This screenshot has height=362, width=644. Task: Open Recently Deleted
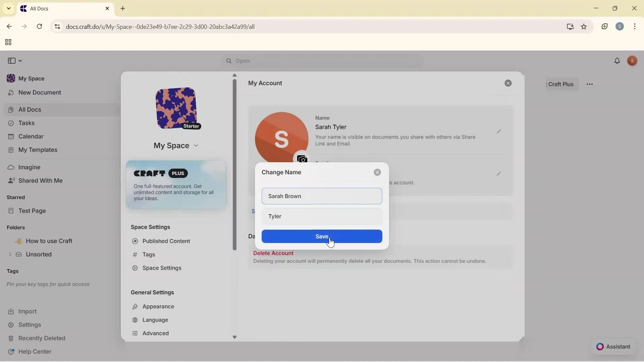(x=42, y=338)
